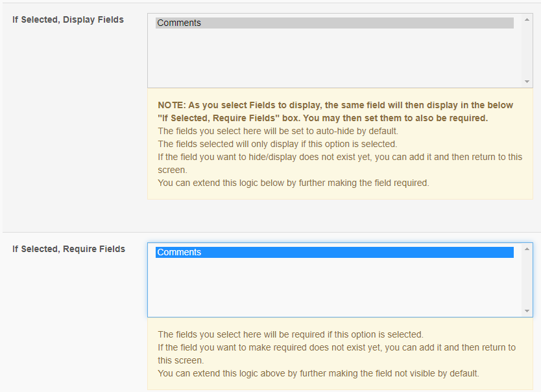Click empty space inside Require Fields listbox
The width and height of the screenshot is (541, 392).
click(334, 287)
